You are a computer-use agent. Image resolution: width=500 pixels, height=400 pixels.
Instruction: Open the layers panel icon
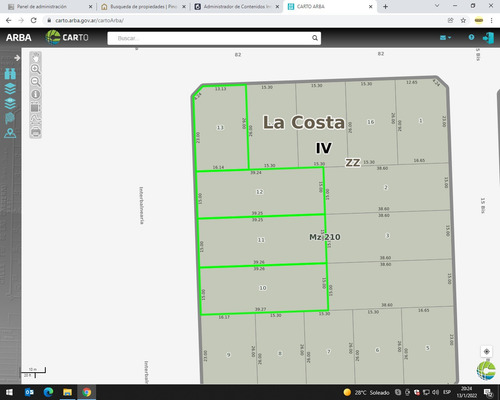[x=10, y=88]
